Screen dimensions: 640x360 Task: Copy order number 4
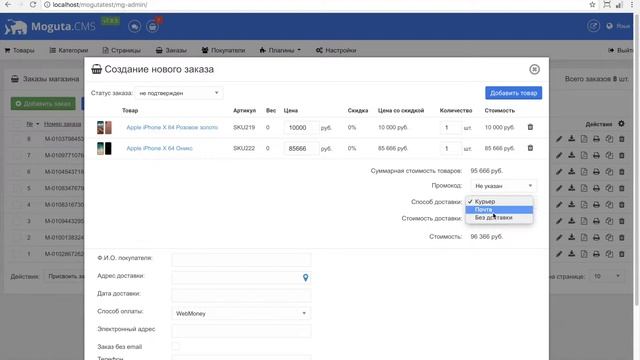[x=609, y=204]
